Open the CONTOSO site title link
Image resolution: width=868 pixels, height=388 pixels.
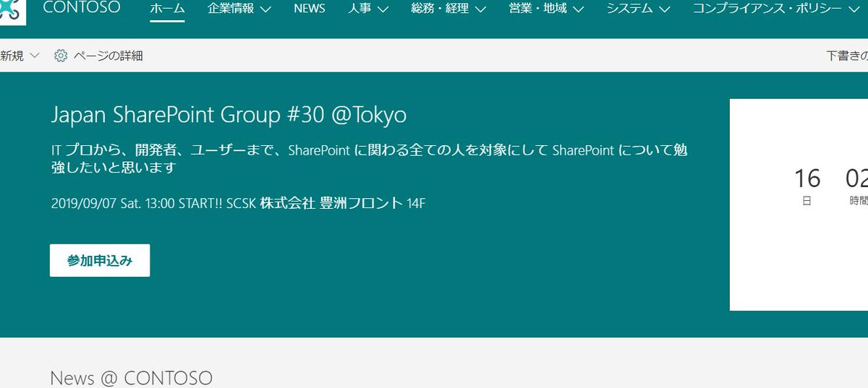point(82,9)
